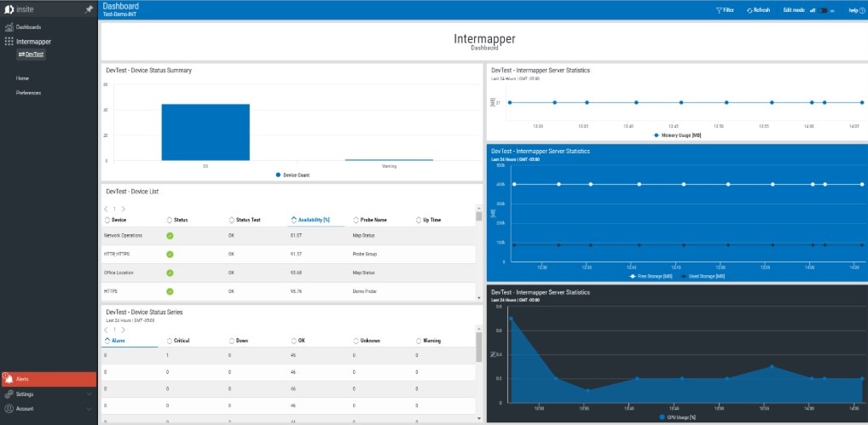The image size is (868, 425).
Task: Click Dashboard title in header
Action: point(121,6)
